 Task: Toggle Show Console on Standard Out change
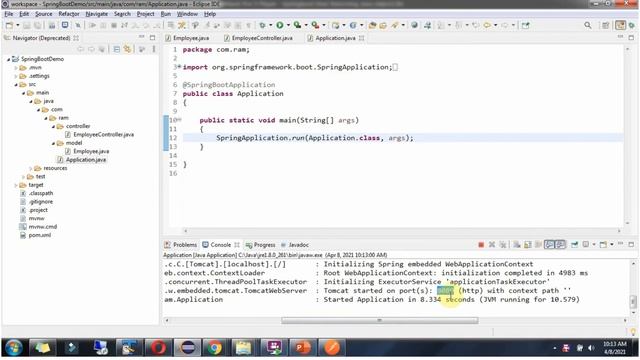pyautogui.click(x=550, y=244)
